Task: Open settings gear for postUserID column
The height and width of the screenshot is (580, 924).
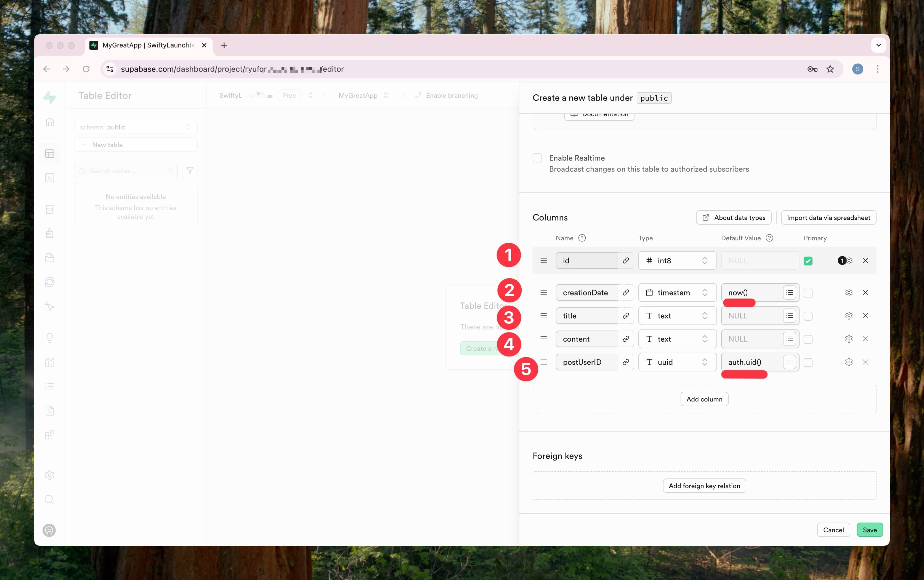Action: [x=849, y=362]
